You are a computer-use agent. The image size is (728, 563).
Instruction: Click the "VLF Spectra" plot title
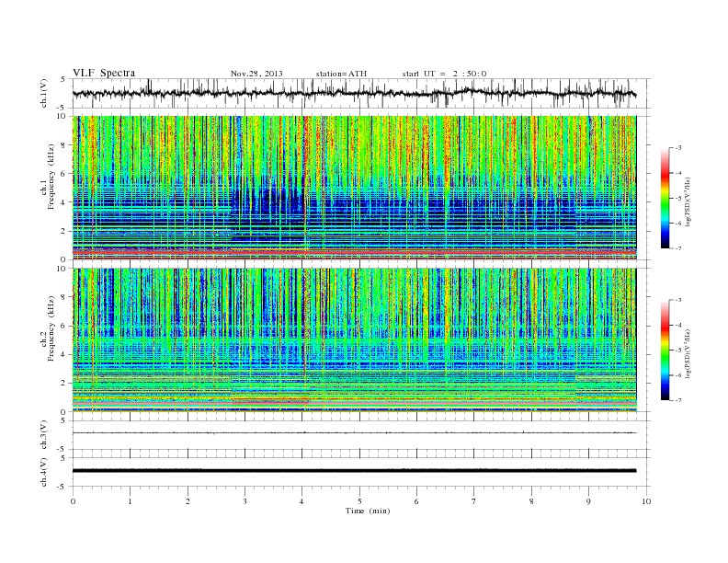(x=104, y=73)
